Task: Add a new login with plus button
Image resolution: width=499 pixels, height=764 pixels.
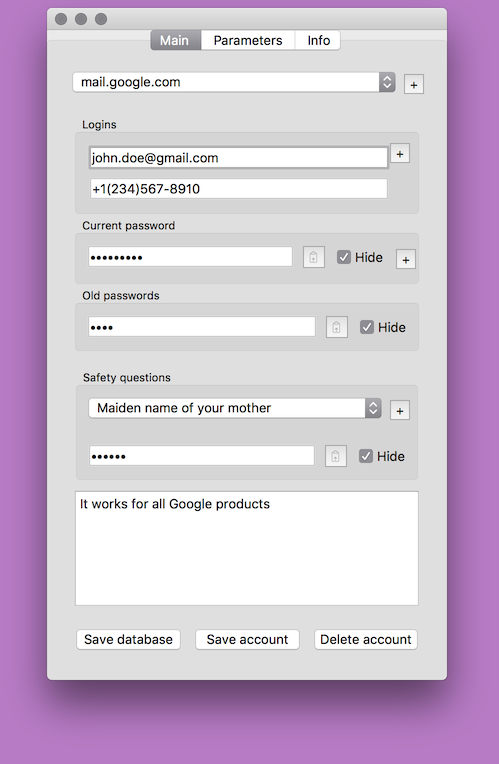Action: pyautogui.click(x=400, y=154)
